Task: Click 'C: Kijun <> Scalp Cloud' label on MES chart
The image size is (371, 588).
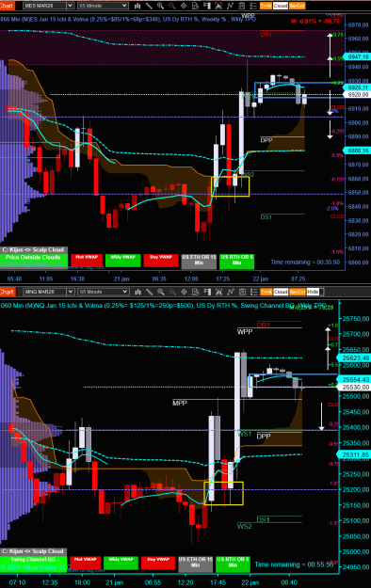Action: (x=33, y=249)
